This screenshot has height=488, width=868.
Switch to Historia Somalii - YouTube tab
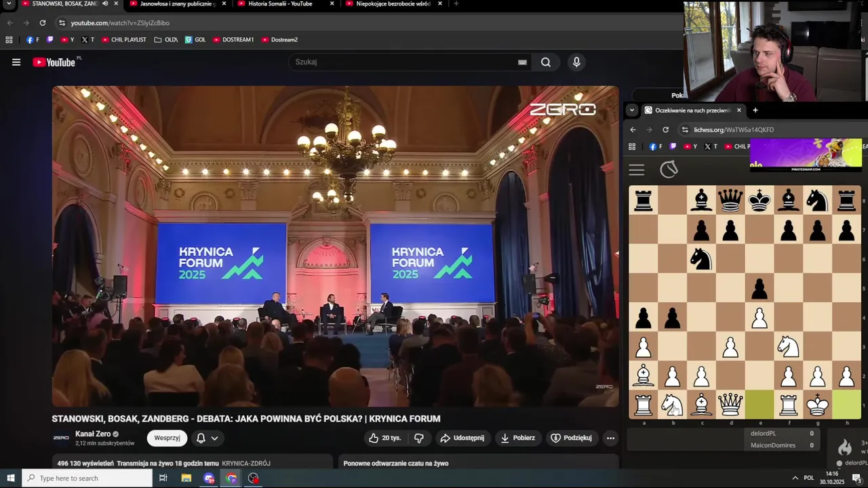coord(280,4)
